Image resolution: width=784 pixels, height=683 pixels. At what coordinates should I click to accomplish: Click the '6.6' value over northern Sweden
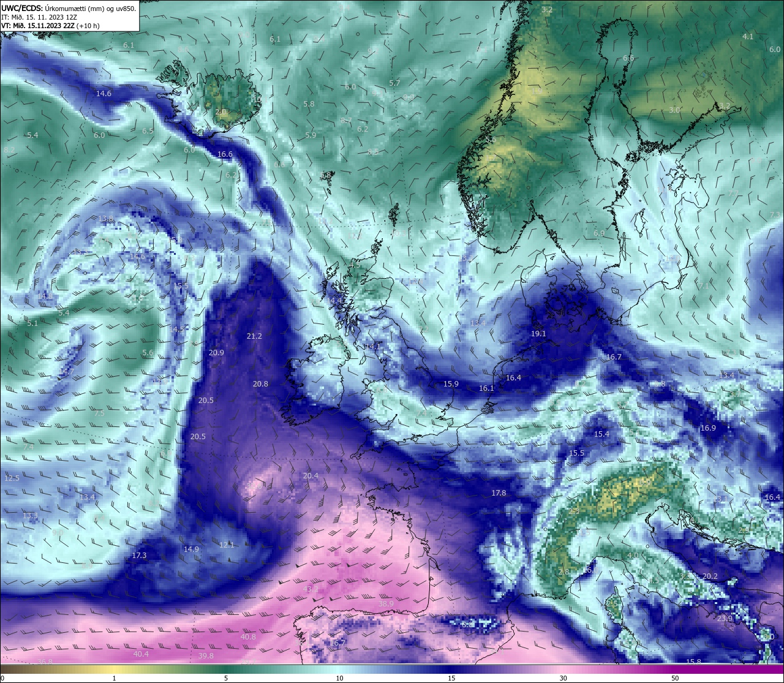(628, 58)
